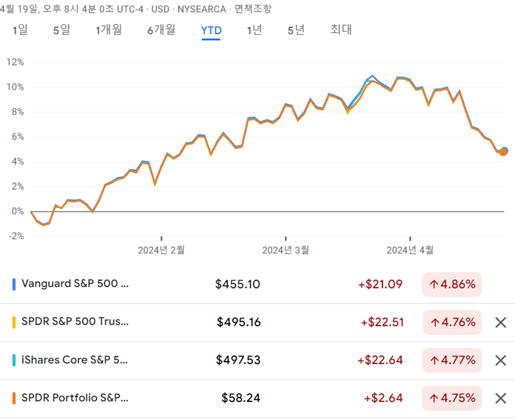Click Vanguard's ↑4.86% gain badge
The image size is (515, 420).
[x=451, y=284]
